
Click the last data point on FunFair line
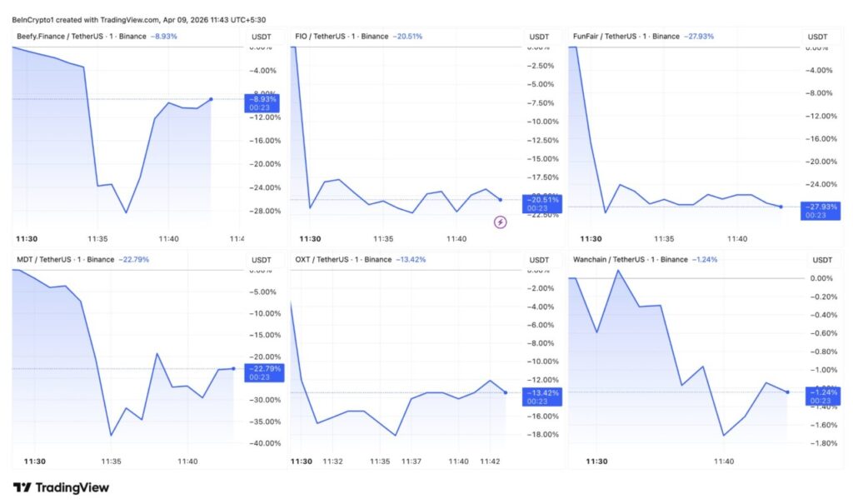(x=781, y=207)
